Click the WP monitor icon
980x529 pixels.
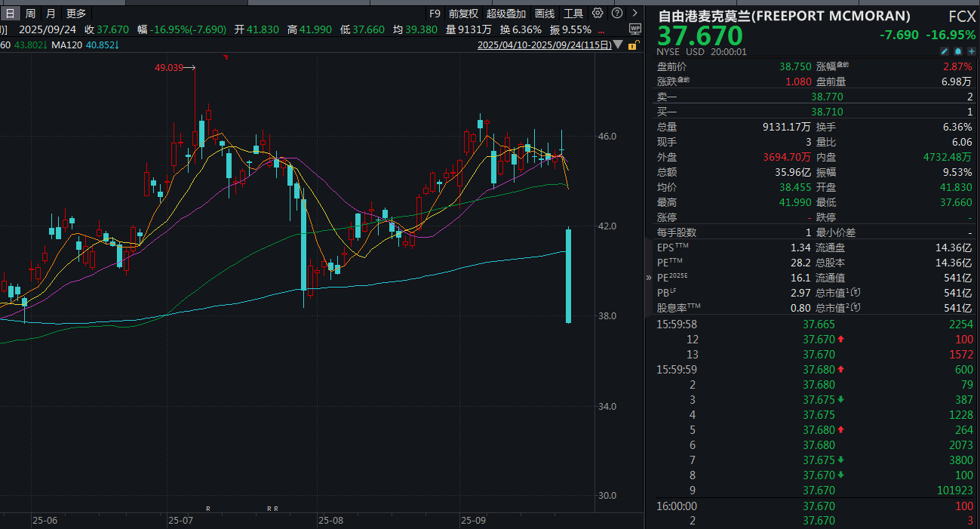(x=634, y=28)
